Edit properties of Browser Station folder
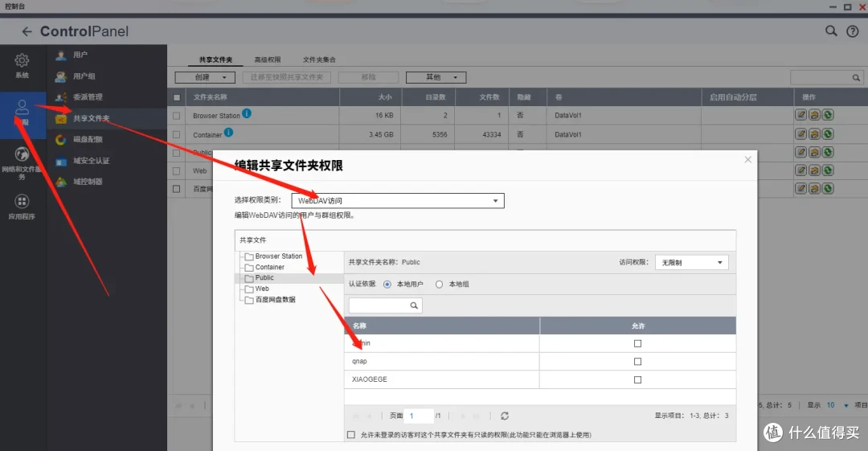Screen dimensions: 868x451 pyautogui.click(x=801, y=115)
